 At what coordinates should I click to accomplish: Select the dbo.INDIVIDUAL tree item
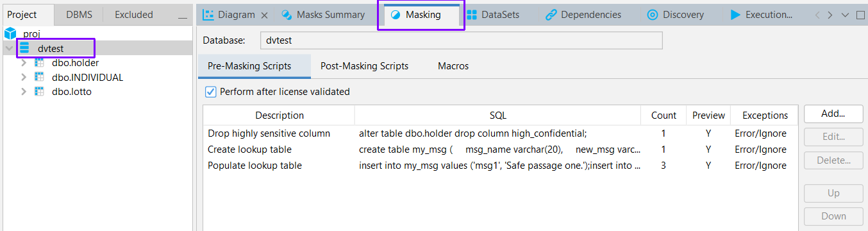[x=87, y=77]
